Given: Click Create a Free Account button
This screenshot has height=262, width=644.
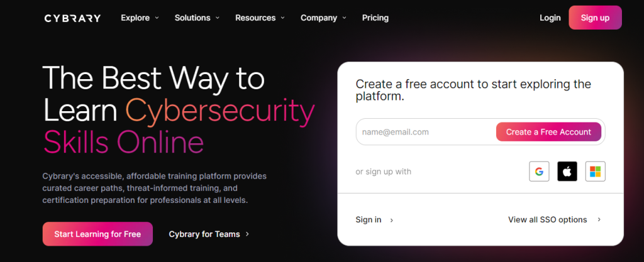Looking at the screenshot, I should click(x=548, y=132).
